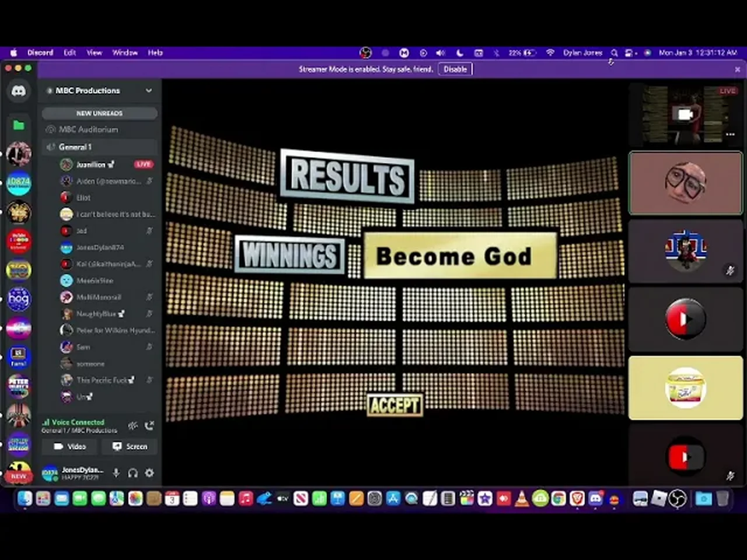The width and height of the screenshot is (747, 560).
Task: Toggle Do Not Disturb moon icon
Action: pos(460,52)
